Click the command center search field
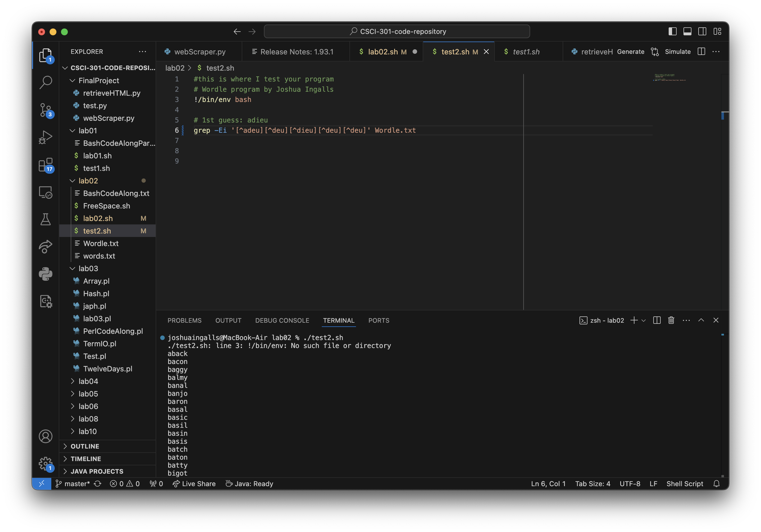761x532 pixels. [x=397, y=31]
